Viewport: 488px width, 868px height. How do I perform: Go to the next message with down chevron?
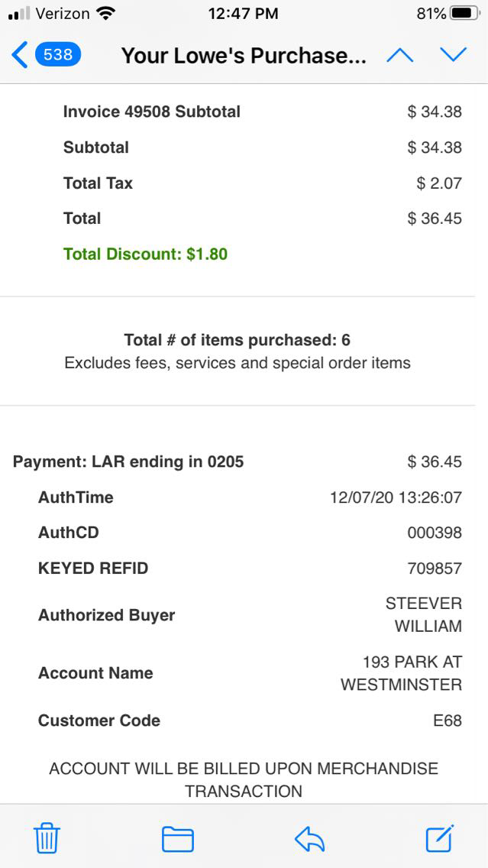click(453, 55)
